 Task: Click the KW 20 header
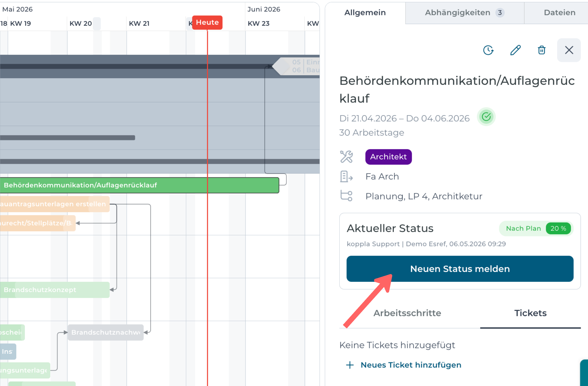click(x=81, y=24)
